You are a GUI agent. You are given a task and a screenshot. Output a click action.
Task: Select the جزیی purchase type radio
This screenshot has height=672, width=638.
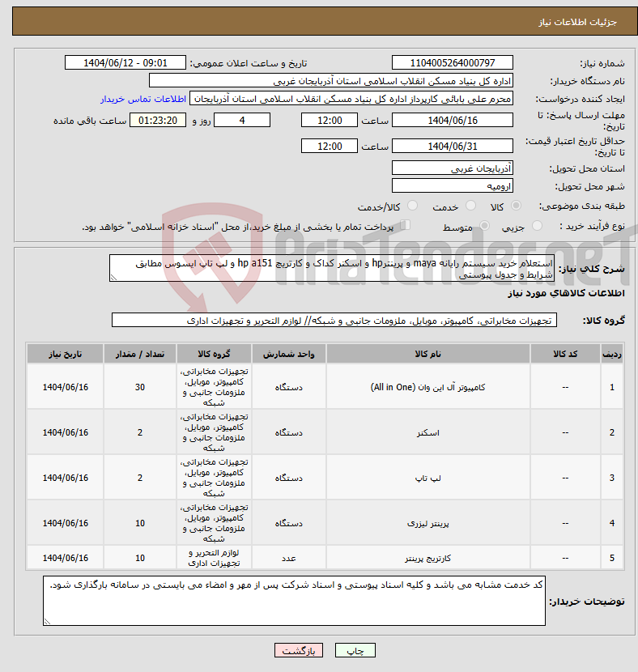click(x=537, y=226)
